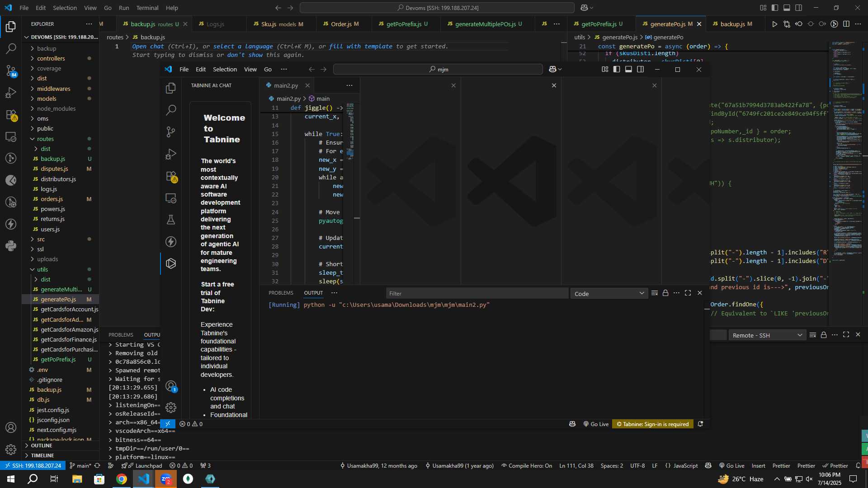Open Tabnine icon in mjm window activity bar
868x488 pixels.
pyautogui.click(x=171, y=263)
